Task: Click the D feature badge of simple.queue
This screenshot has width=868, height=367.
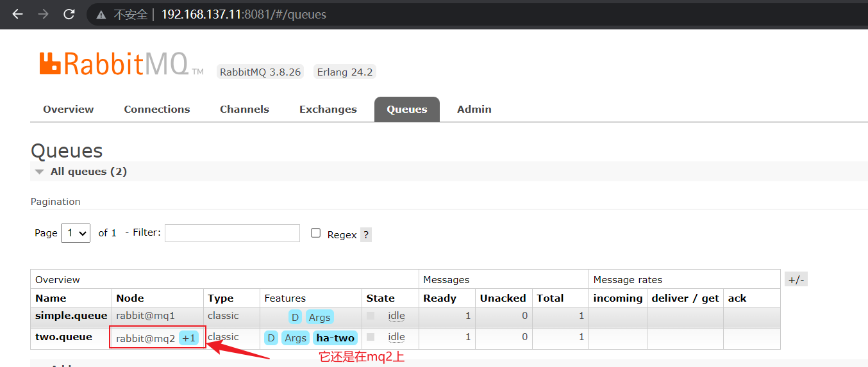Action: coord(295,317)
